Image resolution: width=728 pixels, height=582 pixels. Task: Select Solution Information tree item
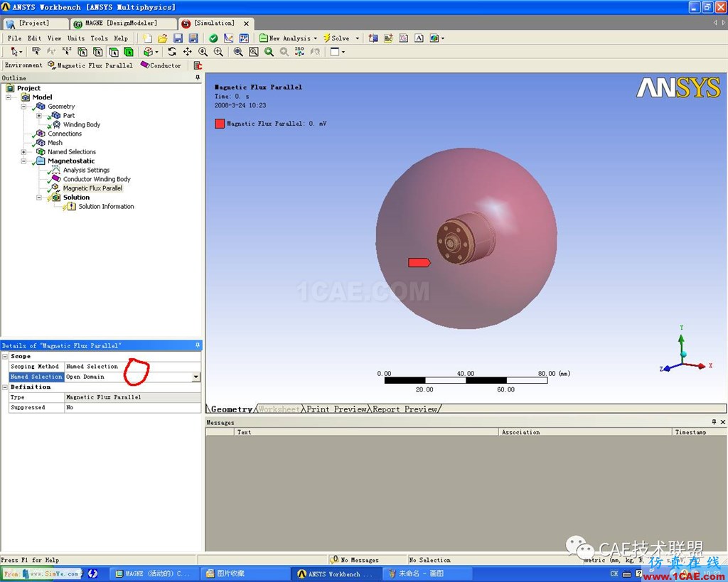coord(106,207)
